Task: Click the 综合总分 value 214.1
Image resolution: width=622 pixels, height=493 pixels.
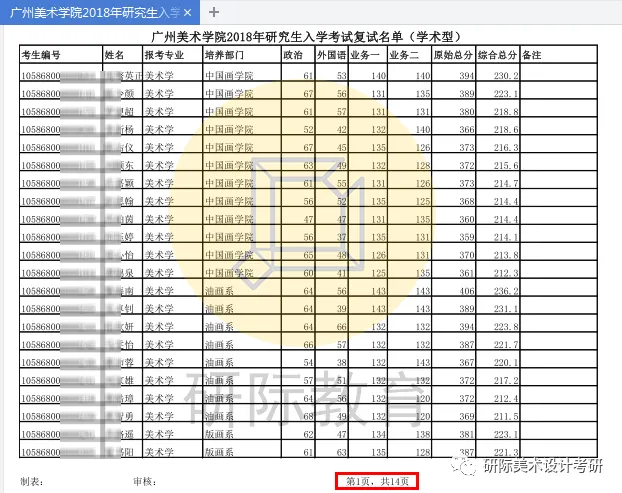Action: pos(506,237)
